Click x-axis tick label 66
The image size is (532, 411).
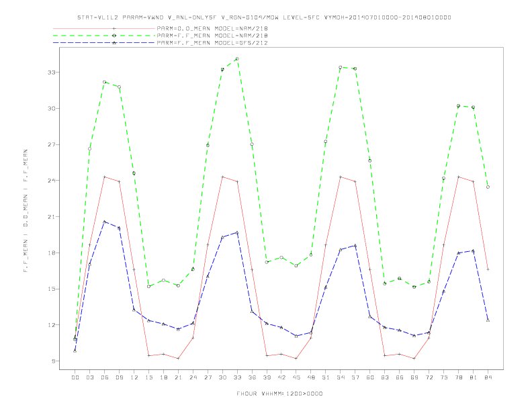click(400, 377)
